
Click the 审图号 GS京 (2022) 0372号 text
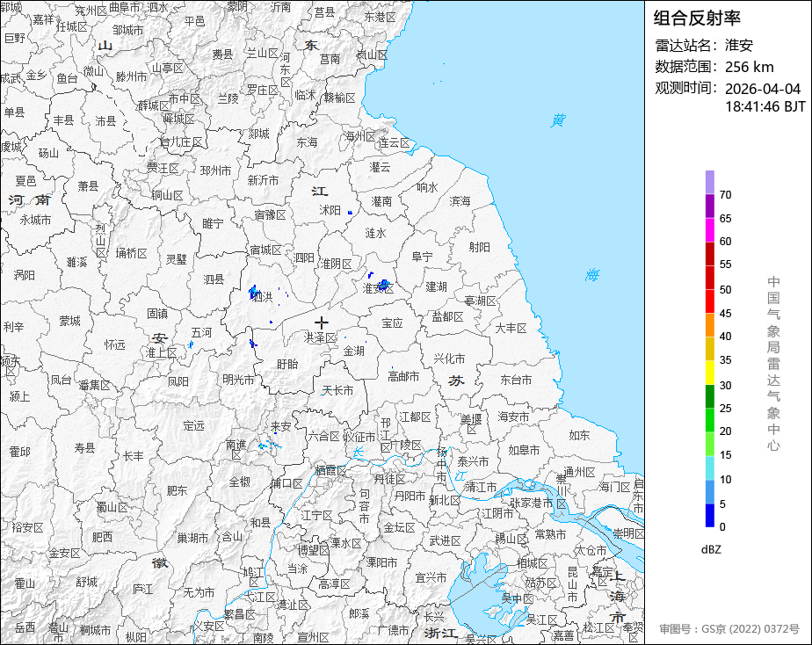click(729, 629)
